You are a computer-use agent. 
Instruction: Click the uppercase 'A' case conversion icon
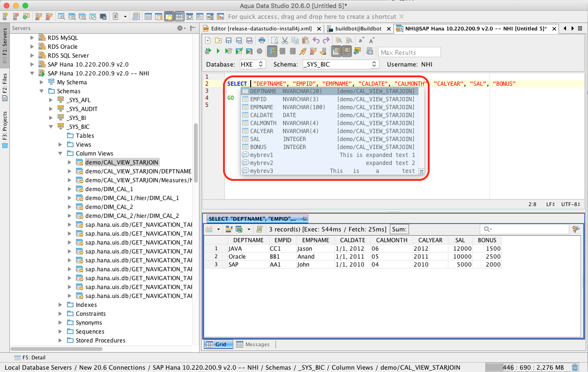pos(372,41)
